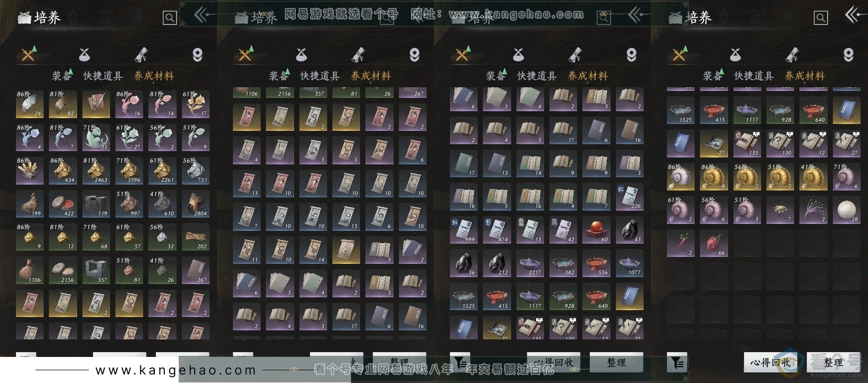
Task: Switch to 装备 tab in the first panel
Action: tap(61, 76)
